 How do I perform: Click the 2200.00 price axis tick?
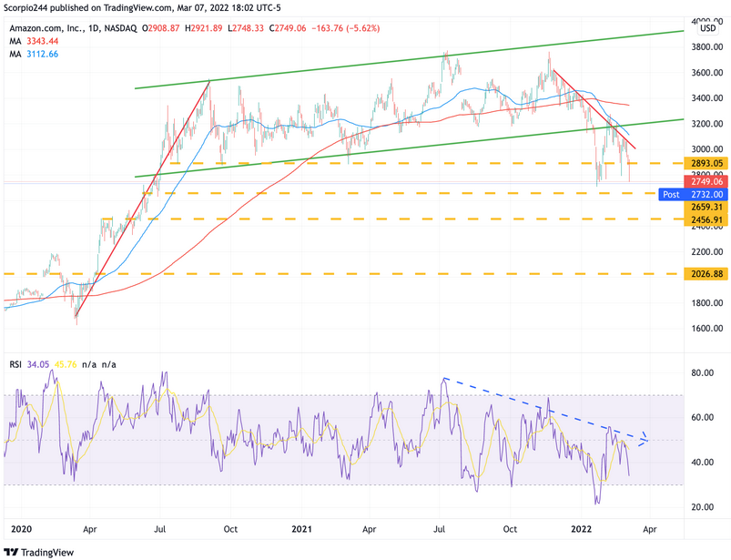(x=707, y=252)
